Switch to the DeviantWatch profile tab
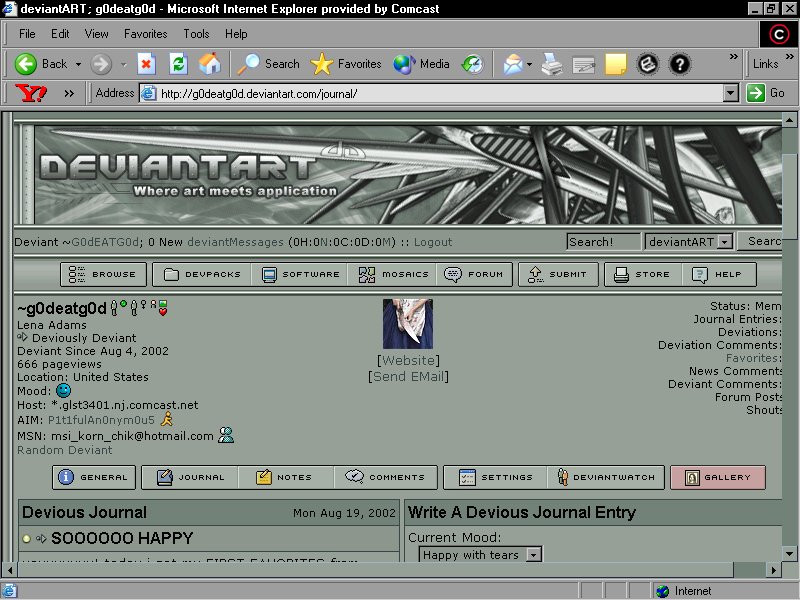800x600 pixels. point(606,477)
